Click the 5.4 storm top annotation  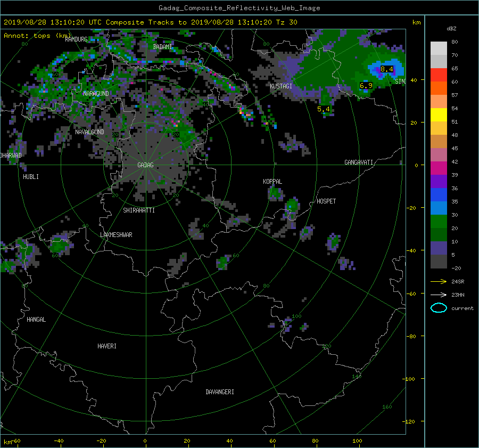323,109
